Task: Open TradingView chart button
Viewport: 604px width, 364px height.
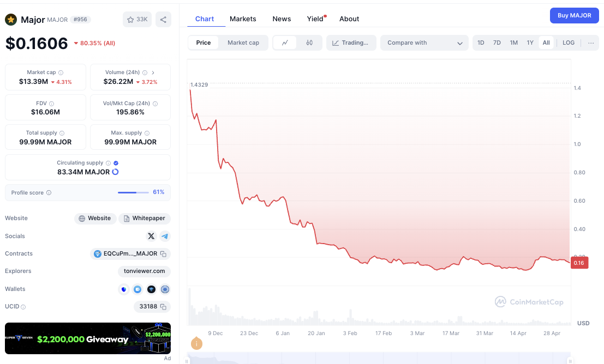Action: (351, 43)
